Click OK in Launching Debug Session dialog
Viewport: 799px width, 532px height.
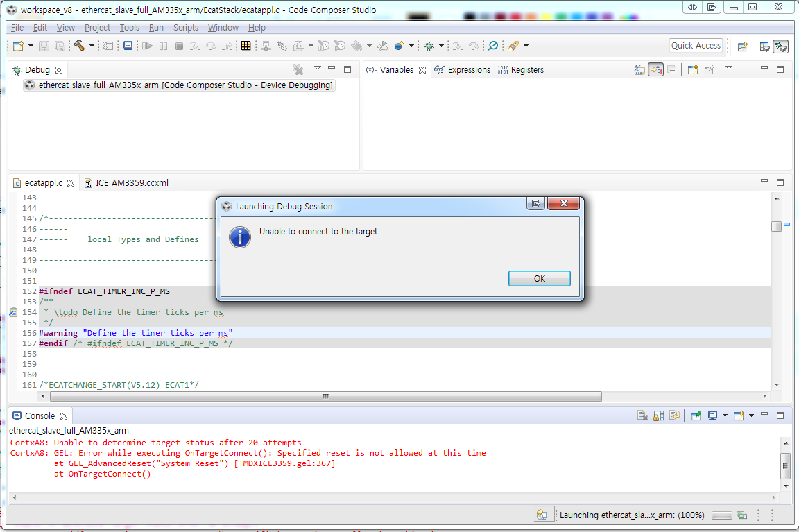pyautogui.click(x=539, y=279)
